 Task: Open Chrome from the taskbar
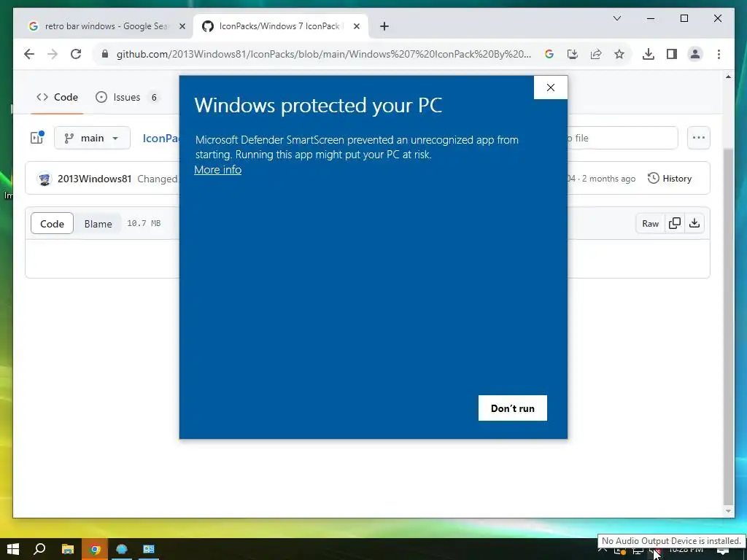pyautogui.click(x=95, y=549)
